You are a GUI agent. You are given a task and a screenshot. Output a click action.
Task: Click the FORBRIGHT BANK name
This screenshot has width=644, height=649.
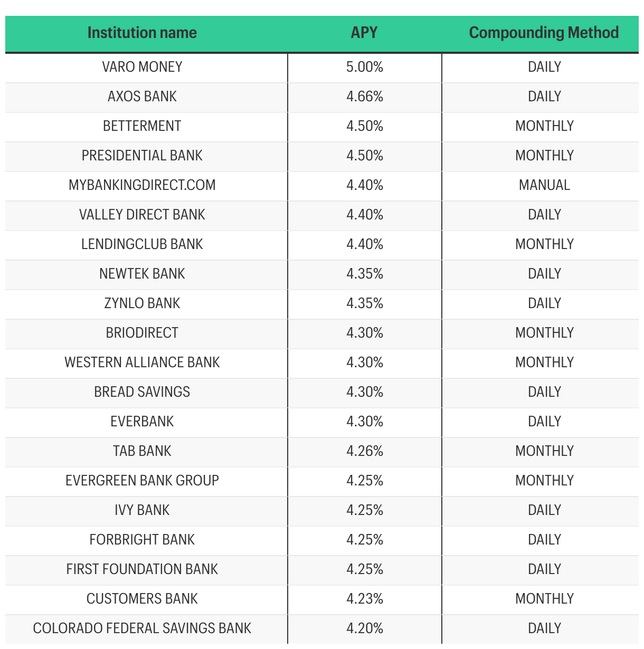pyautogui.click(x=142, y=540)
